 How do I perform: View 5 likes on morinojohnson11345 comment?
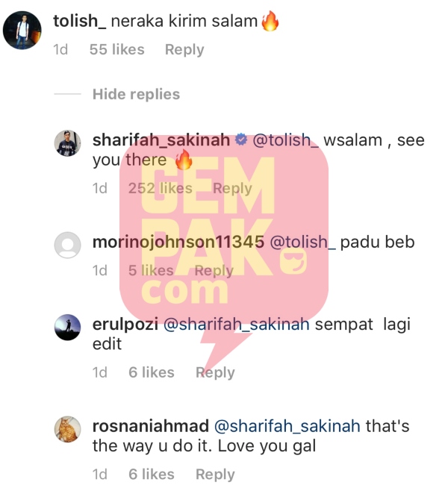151,271
